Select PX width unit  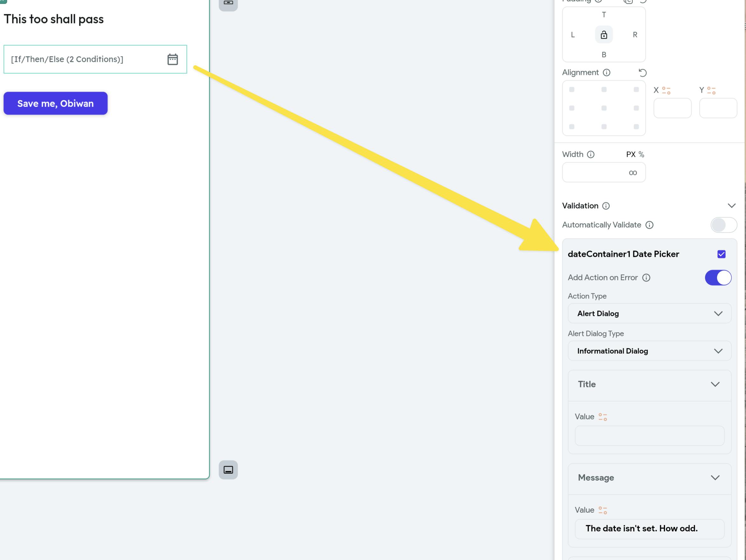pyautogui.click(x=630, y=155)
